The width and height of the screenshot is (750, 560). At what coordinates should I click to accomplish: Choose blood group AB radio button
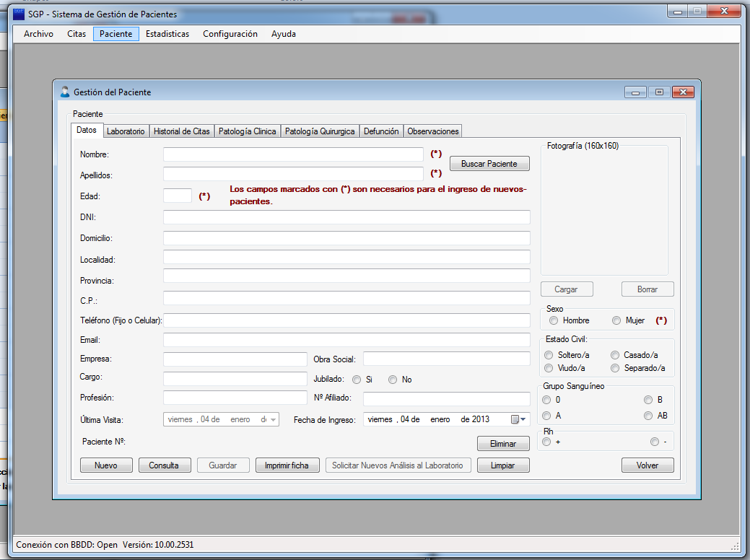click(648, 416)
